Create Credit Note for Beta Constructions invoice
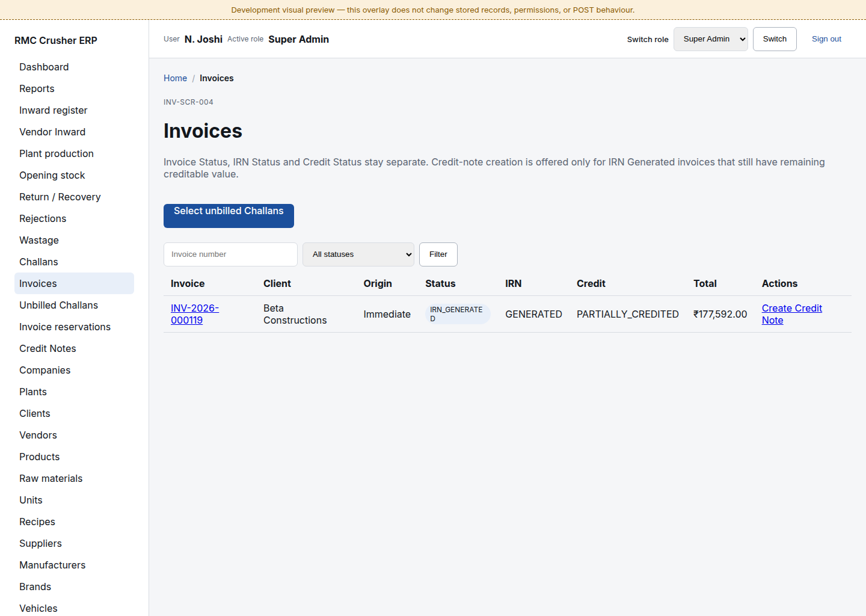 tap(791, 314)
